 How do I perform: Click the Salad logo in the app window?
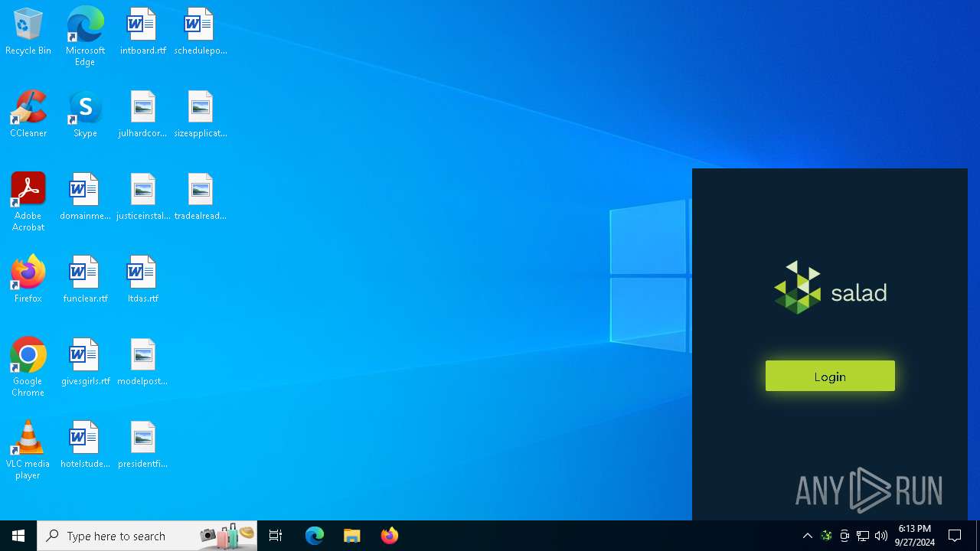[830, 288]
